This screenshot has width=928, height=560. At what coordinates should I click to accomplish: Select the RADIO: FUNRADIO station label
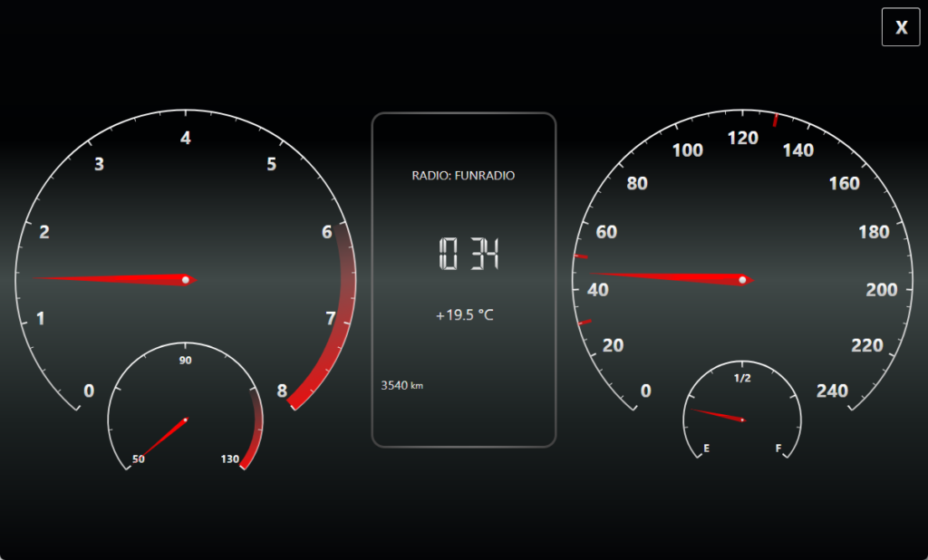coord(464,175)
